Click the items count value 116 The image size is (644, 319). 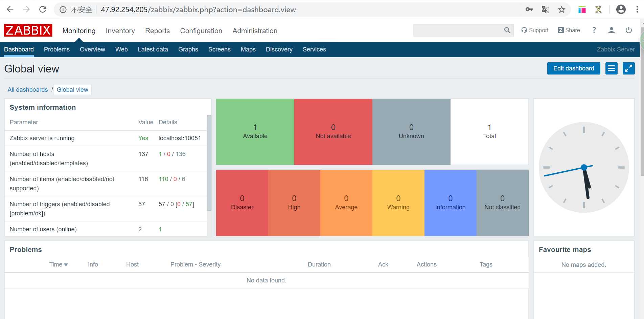[x=143, y=179]
